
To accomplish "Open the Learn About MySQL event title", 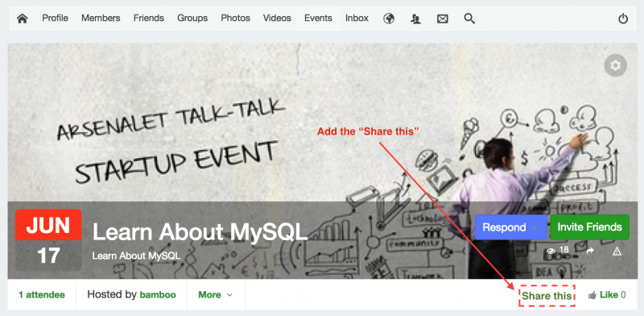I will (200, 231).
